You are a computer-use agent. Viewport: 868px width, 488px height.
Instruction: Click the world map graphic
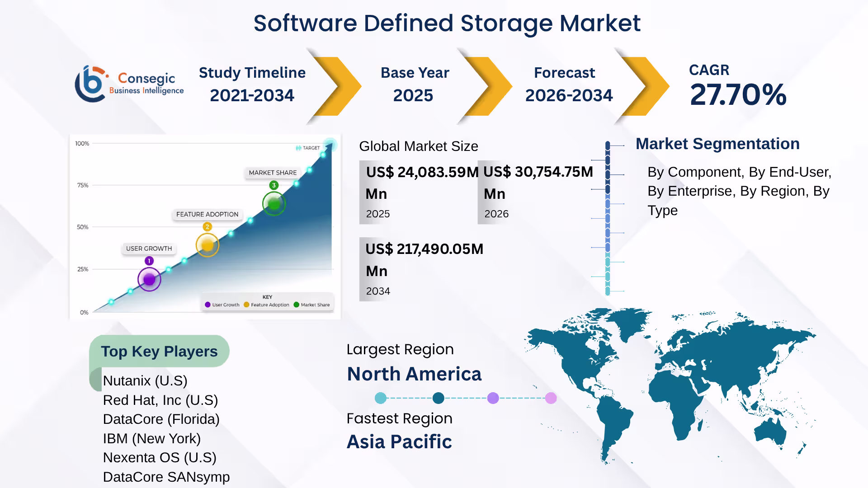[670, 386]
